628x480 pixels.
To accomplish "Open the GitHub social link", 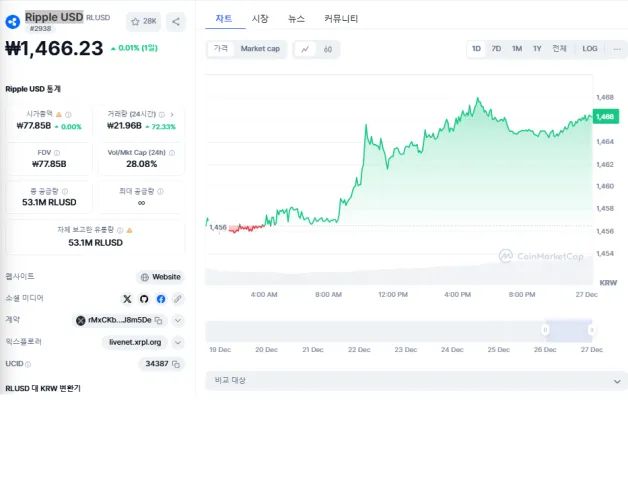I will click(144, 299).
